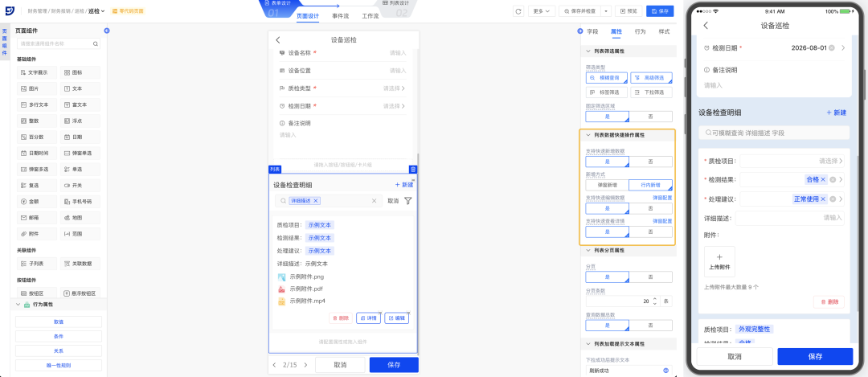868x377 pixels.
Task: Add the 富文本 component
Action: point(80,104)
